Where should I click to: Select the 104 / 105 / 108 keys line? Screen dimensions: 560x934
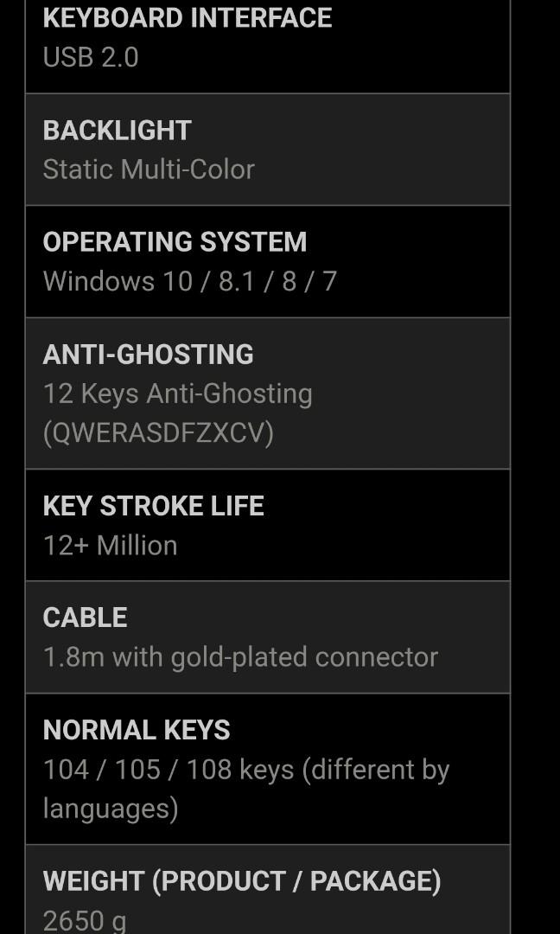tap(169, 770)
